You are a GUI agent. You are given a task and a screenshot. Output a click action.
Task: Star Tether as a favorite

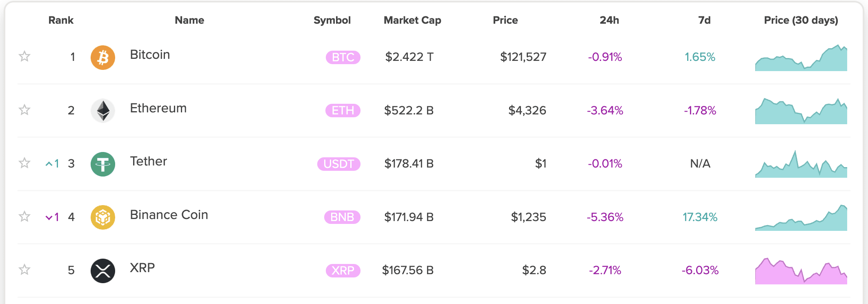(x=24, y=163)
